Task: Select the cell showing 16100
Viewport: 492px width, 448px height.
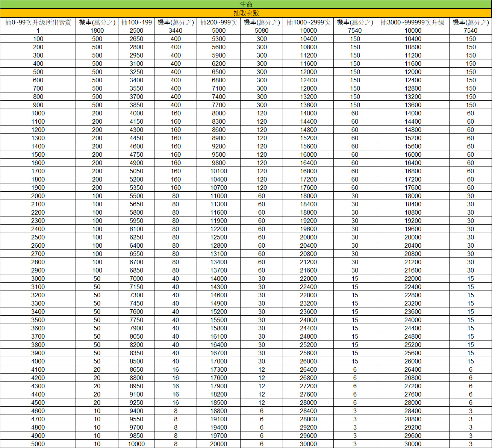Action: (x=218, y=336)
